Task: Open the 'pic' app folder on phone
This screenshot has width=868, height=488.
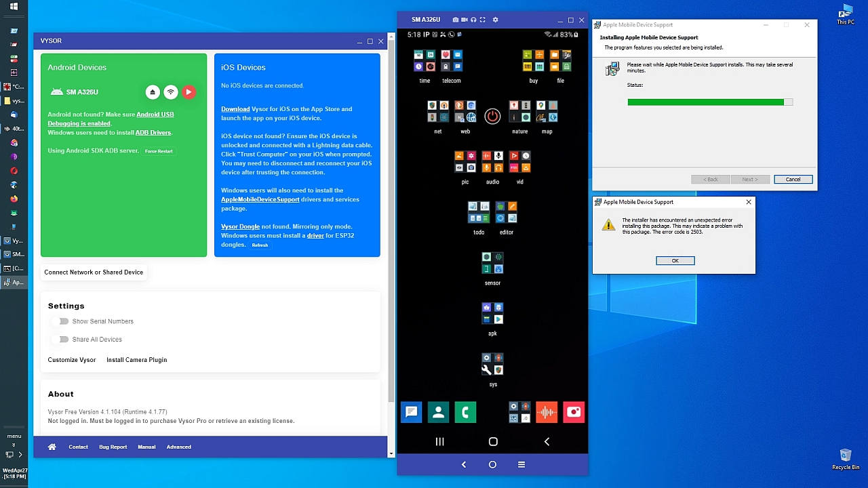Action: coord(465,167)
